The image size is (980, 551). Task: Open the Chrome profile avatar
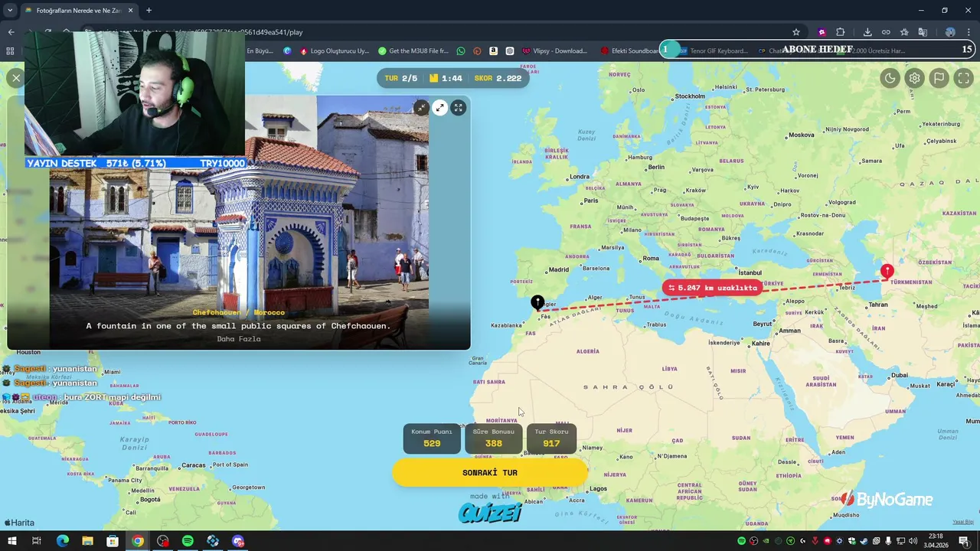tap(950, 32)
